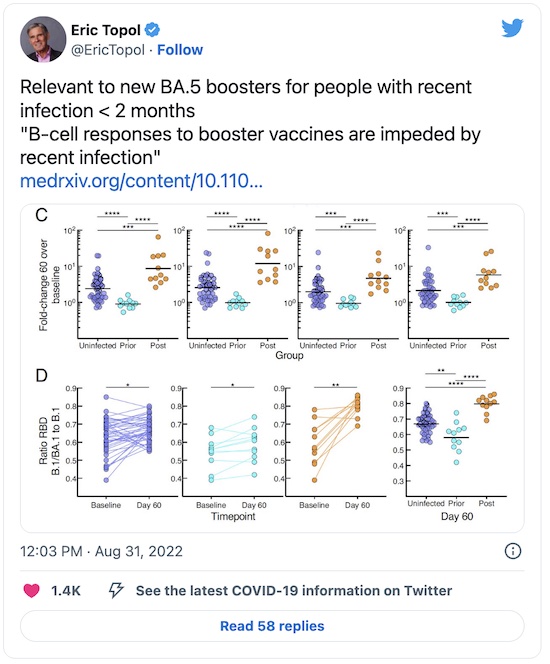
Task: See the latest COVID-19 information on Twitter
Action: [x=294, y=590]
